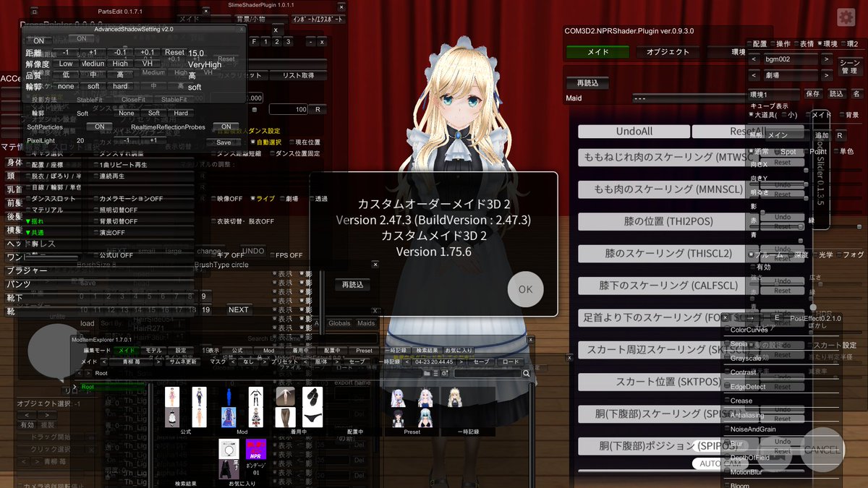Click the magnifier search icon in ModItemExplorer
The height and width of the screenshot is (488, 868).
[x=527, y=373]
